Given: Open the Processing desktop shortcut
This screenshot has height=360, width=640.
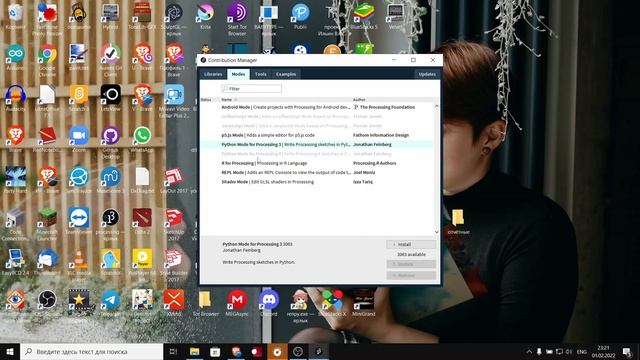Looking at the screenshot, I should pos(111,223).
